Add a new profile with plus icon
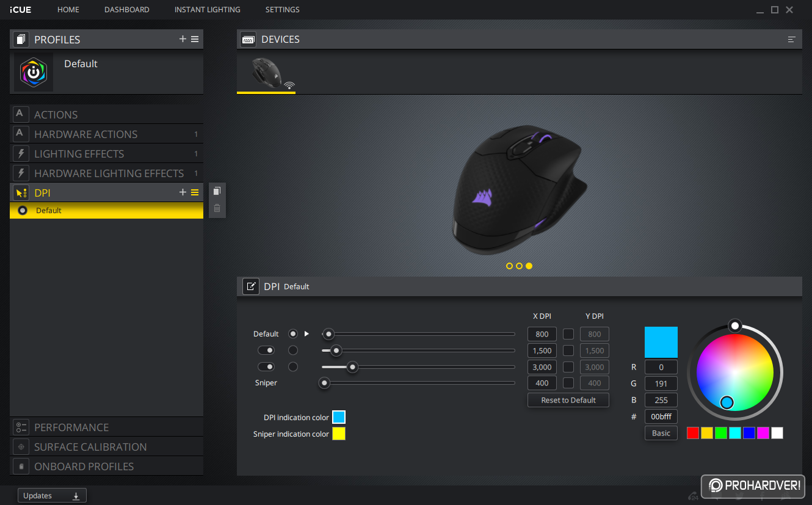 [183, 39]
